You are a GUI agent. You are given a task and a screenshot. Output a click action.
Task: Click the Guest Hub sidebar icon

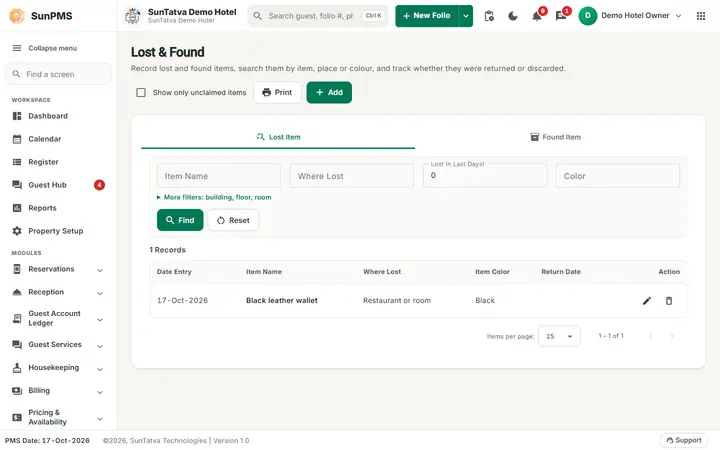pos(17,185)
